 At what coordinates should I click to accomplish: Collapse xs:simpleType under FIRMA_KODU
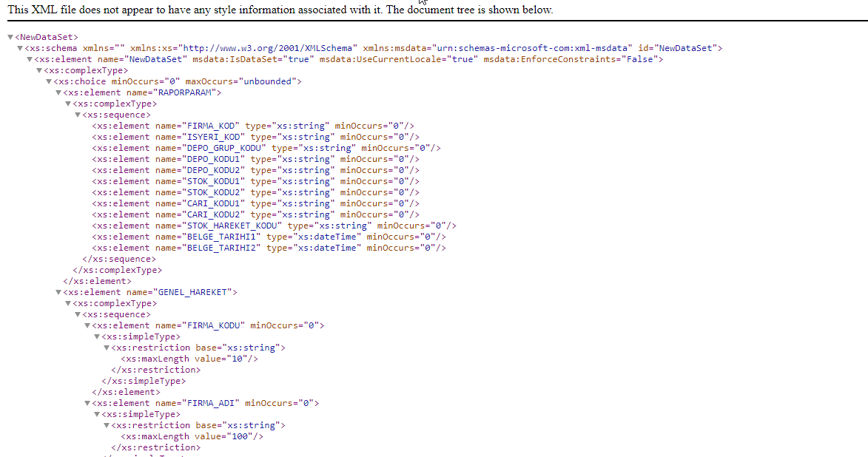tap(96, 336)
